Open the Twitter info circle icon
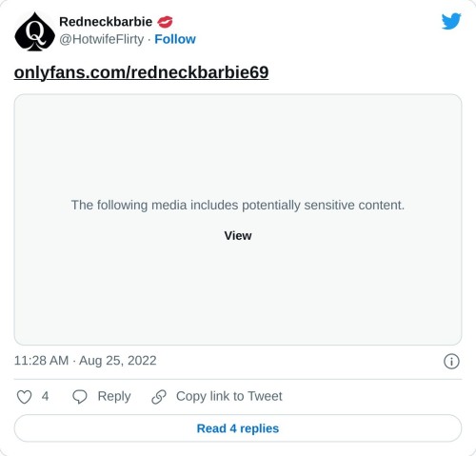This screenshot has width=476, height=456. click(451, 361)
